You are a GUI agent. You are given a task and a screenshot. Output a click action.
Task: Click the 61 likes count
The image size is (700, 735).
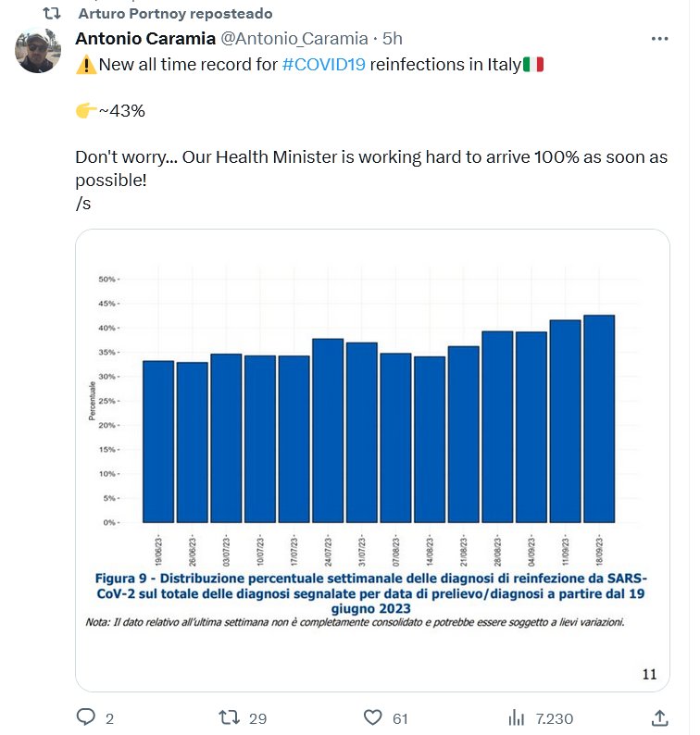[x=400, y=717]
